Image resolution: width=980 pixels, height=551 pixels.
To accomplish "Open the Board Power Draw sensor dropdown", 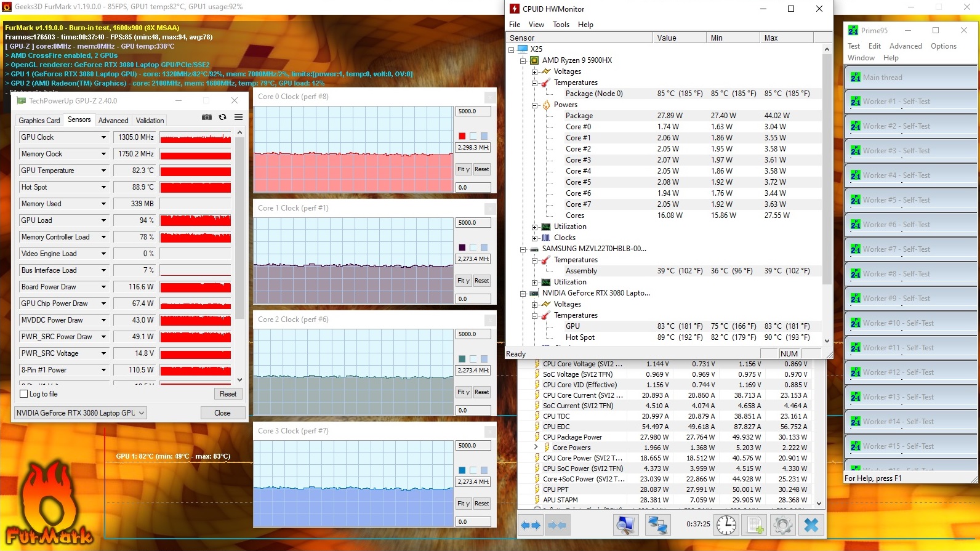I will pos(103,287).
